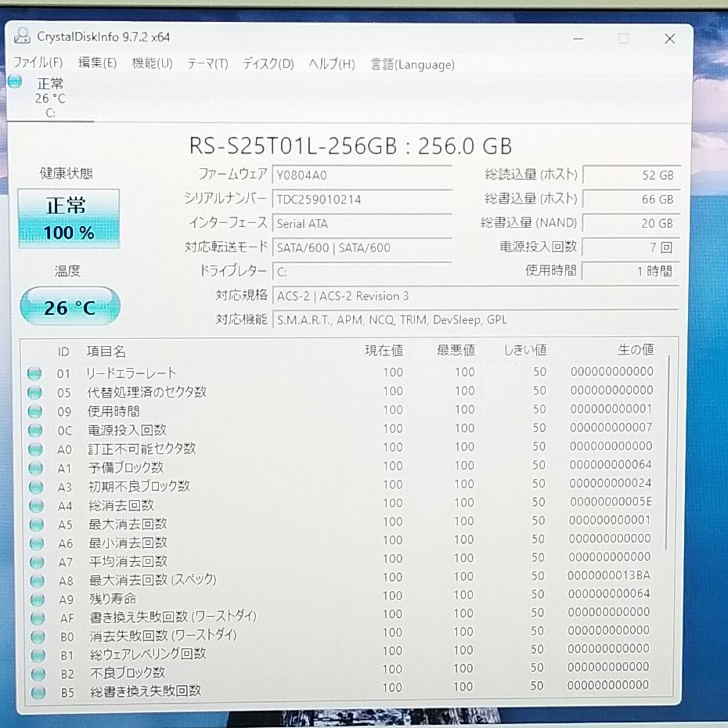Viewport: 728px width, 728px height.
Task: Click the 使用時間 value 1 時間
Action: click(x=632, y=271)
